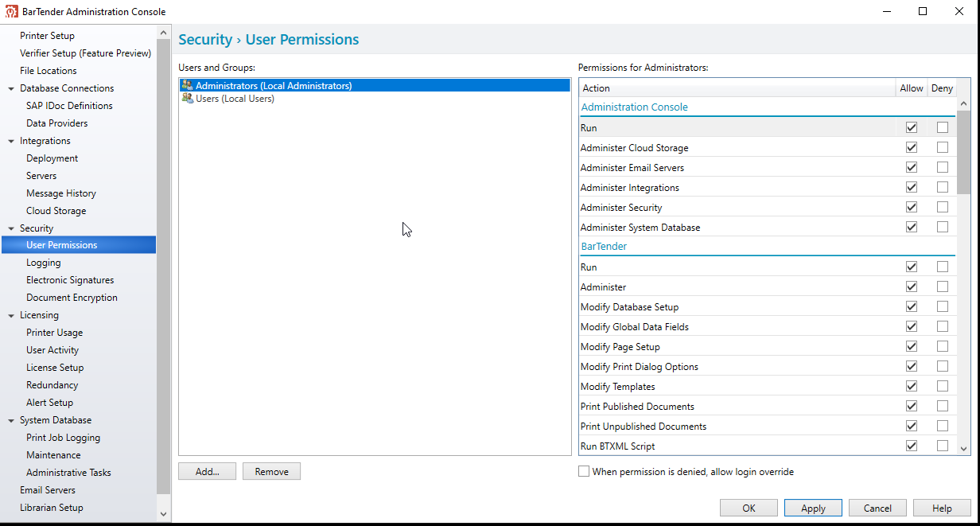Check Deny for Administer Email Servers
980x526 pixels.
943,167
